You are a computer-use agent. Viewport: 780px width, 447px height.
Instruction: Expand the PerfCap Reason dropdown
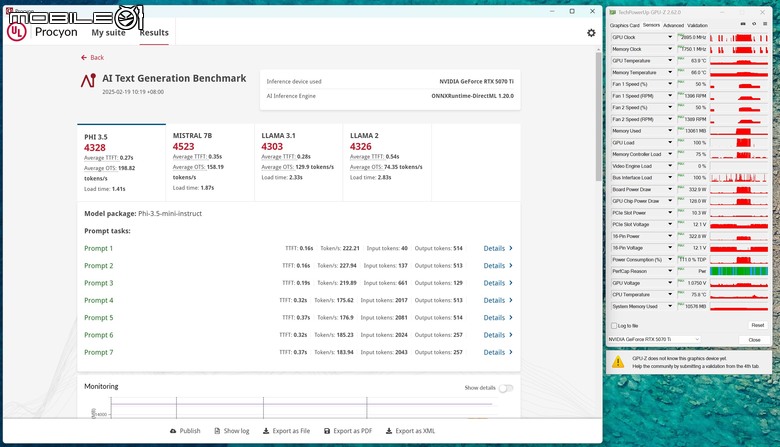(x=670, y=271)
